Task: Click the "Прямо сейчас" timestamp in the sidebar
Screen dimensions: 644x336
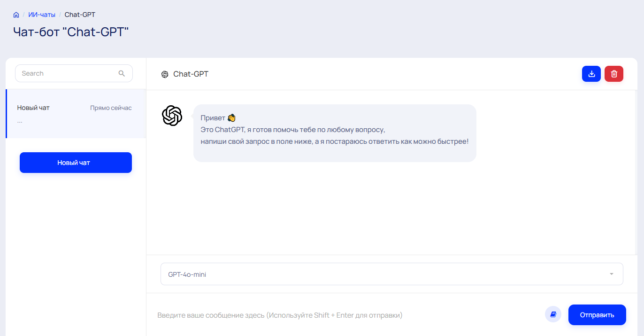Action: 111,108
